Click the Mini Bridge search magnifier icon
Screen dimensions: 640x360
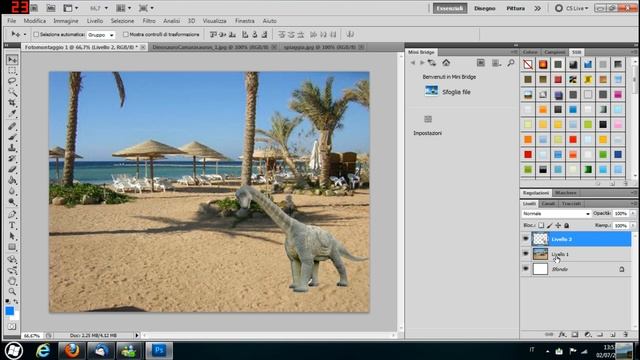coord(511,63)
